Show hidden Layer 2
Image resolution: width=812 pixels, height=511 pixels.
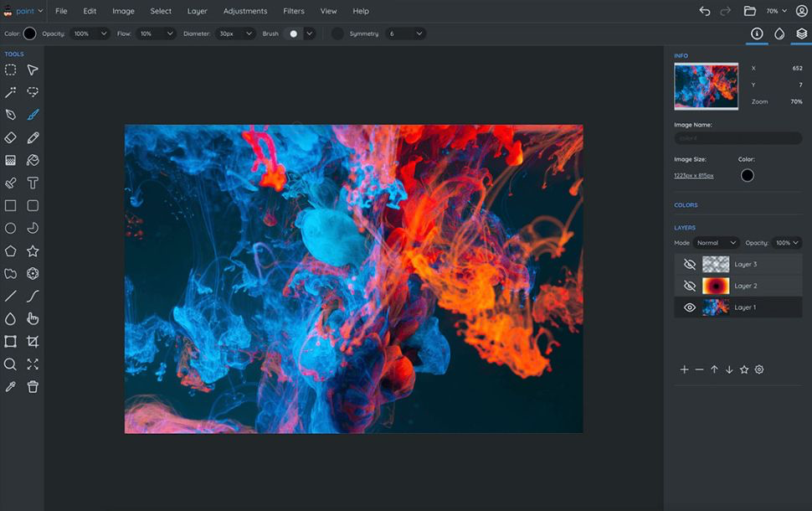(690, 286)
